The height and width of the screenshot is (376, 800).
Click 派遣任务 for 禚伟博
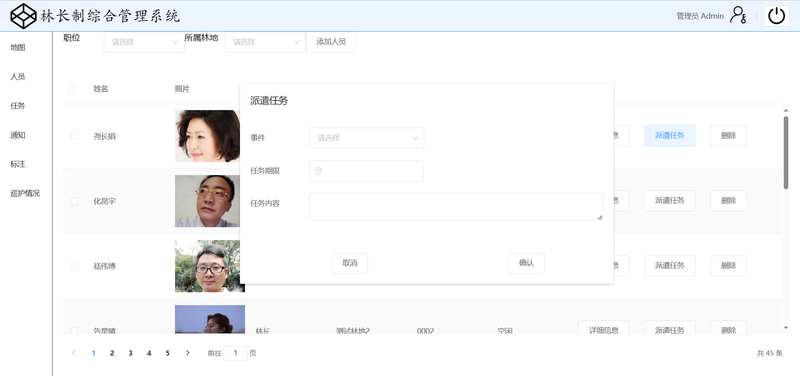coord(669,266)
